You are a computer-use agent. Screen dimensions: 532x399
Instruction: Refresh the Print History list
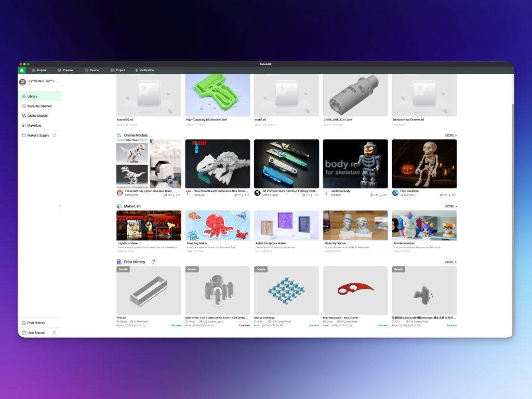[x=153, y=262]
